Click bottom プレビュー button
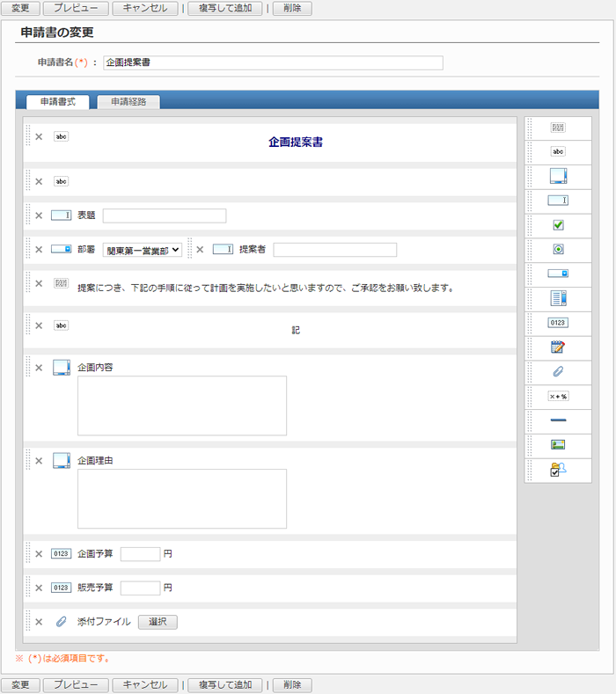Viewport: 616px width, 694px height. [76, 684]
